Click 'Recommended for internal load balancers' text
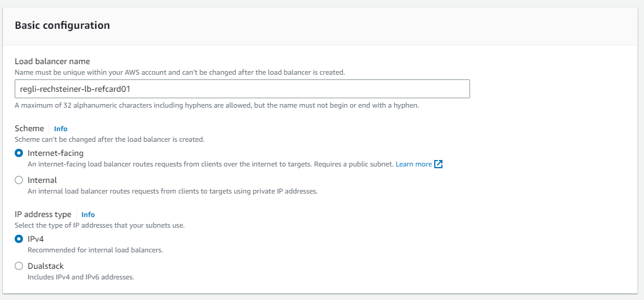The image size is (644, 300). click(x=95, y=250)
